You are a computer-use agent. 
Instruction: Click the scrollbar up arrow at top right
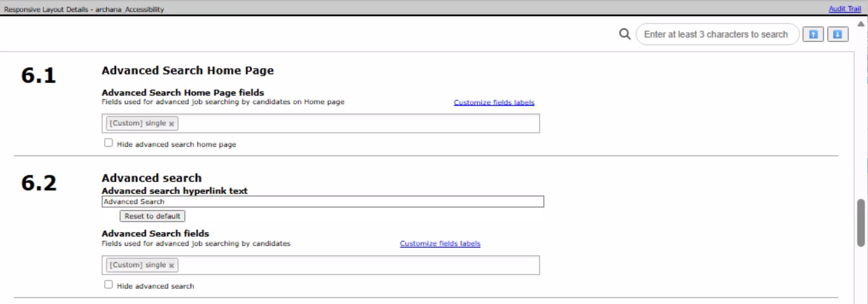tap(862, 23)
